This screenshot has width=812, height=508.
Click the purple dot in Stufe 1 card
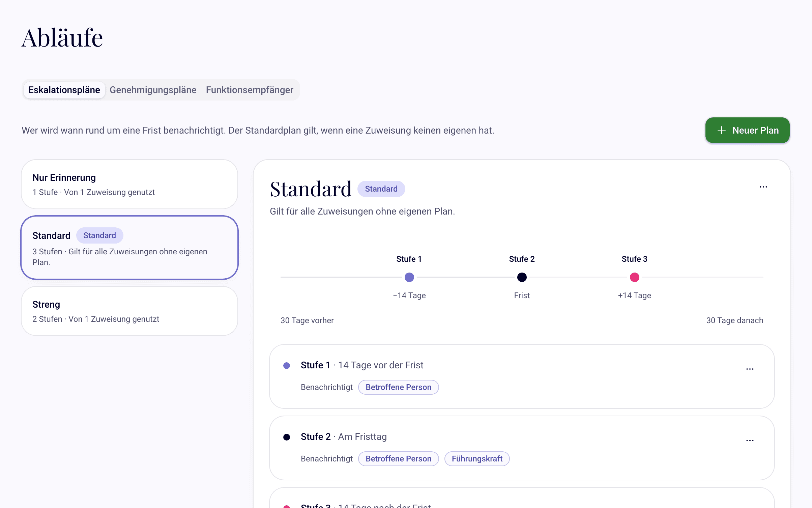point(287,366)
